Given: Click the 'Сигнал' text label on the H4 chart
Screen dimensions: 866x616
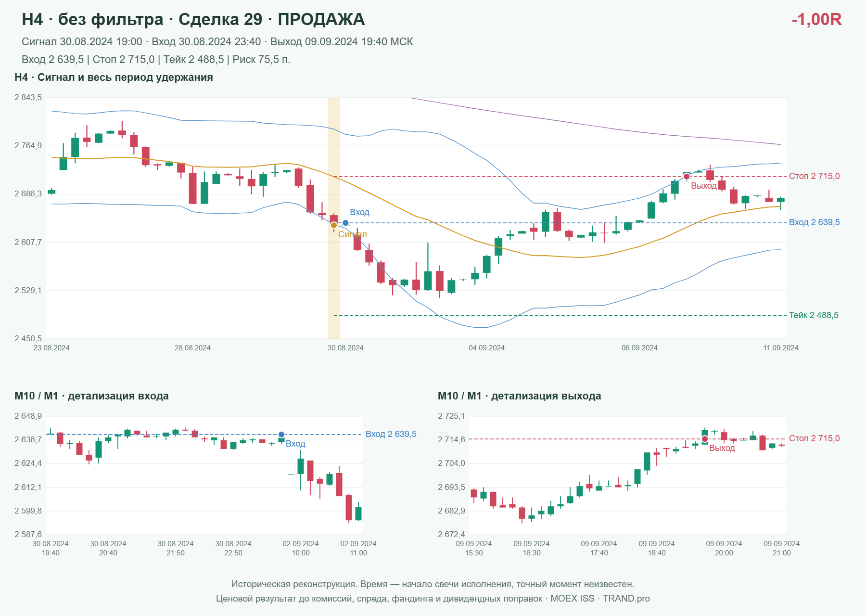Looking at the screenshot, I should pos(353,234).
